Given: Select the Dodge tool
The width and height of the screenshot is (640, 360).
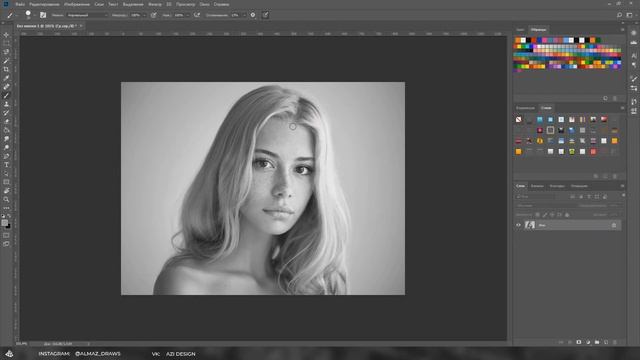Looking at the screenshot, I should (6, 147).
